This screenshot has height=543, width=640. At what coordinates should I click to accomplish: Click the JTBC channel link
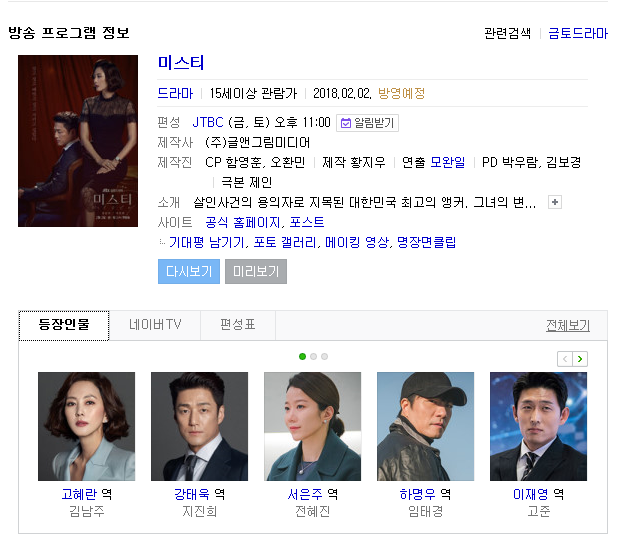point(208,122)
